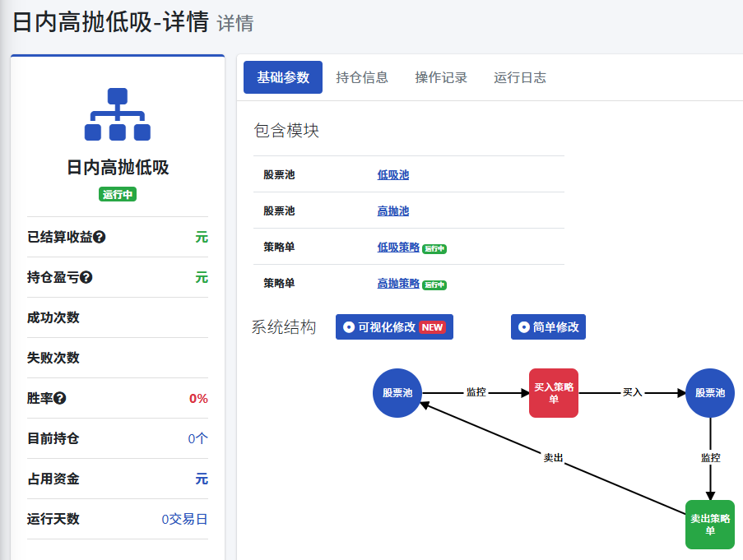This screenshot has width=743, height=560.
Task: Click help icon next to 持仓盈亏
Action: click(x=86, y=277)
